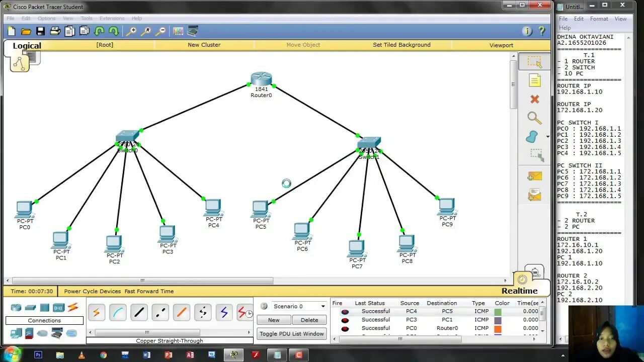Select the PC0 computer
The width and height of the screenshot is (644, 362).
point(24,209)
